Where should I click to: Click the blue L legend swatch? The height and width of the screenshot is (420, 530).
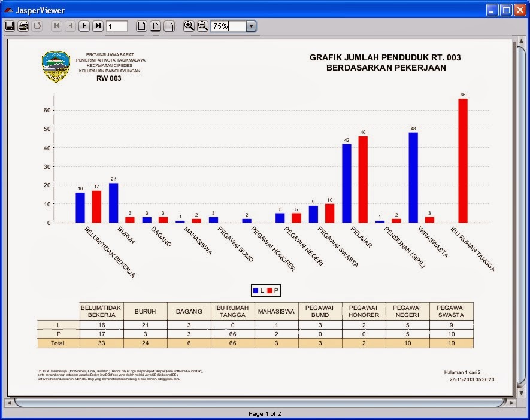pyautogui.click(x=256, y=290)
